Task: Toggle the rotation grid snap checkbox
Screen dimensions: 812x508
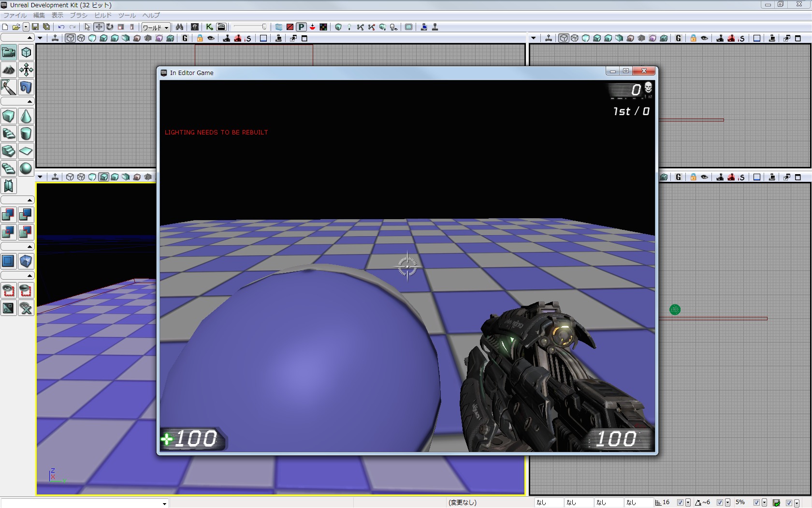Action: point(720,503)
